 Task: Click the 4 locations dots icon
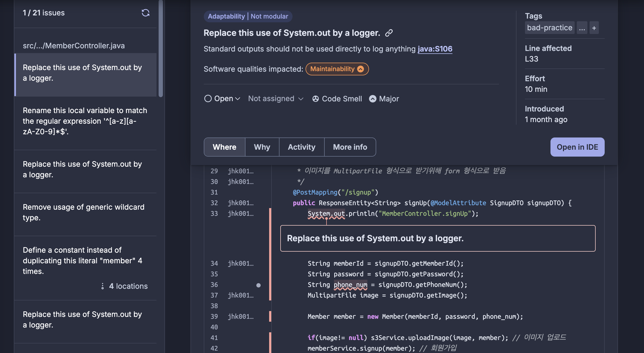pos(103,286)
